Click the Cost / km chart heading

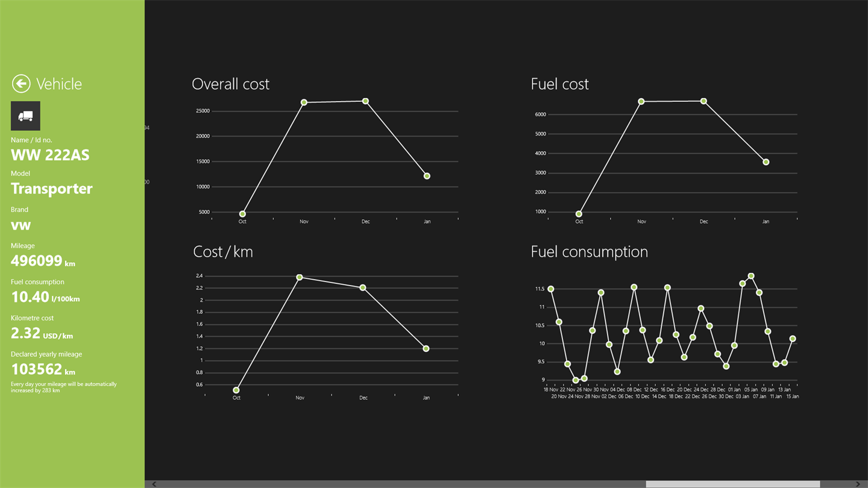click(223, 252)
